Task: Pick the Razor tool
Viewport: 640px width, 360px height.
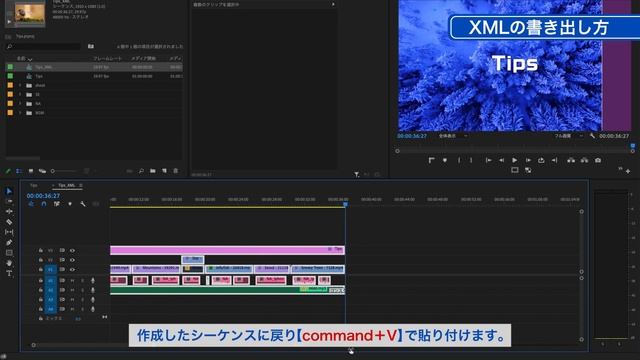Action: pos(9,222)
